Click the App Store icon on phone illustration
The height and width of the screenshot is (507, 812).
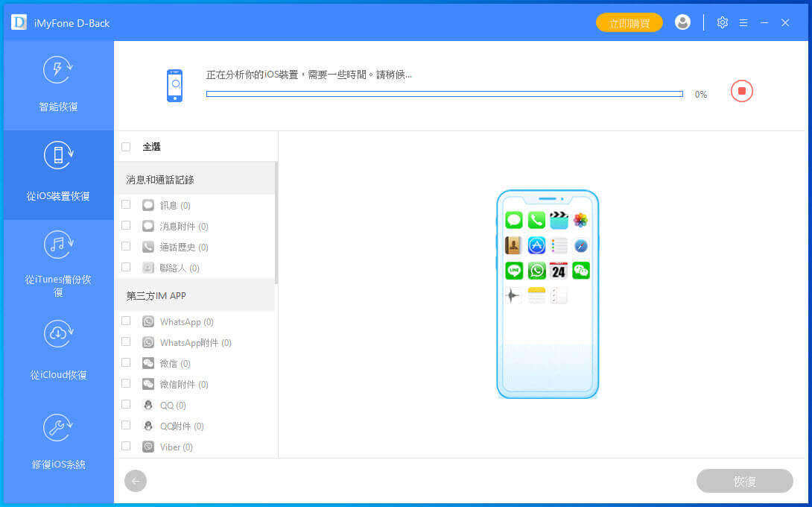pyautogui.click(x=536, y=245)
